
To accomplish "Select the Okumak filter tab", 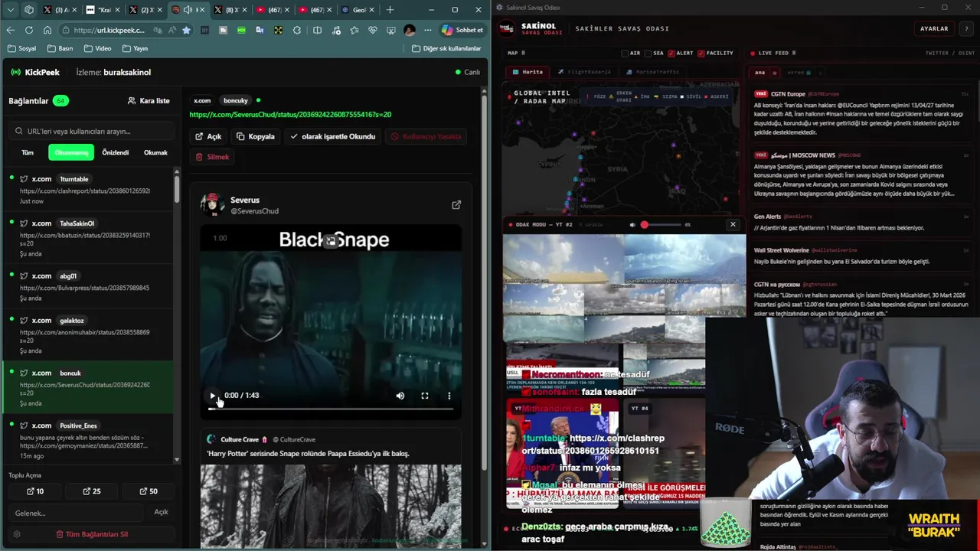I will (x=155, y=152).
